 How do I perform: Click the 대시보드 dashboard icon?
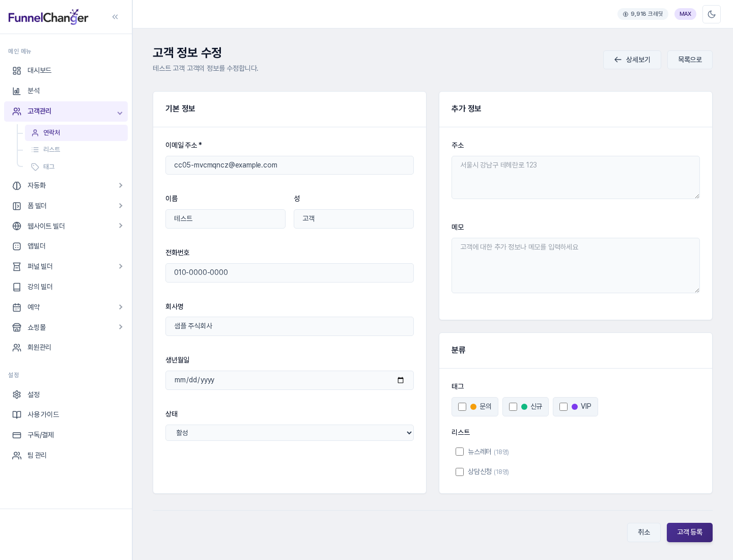(17, 71)
